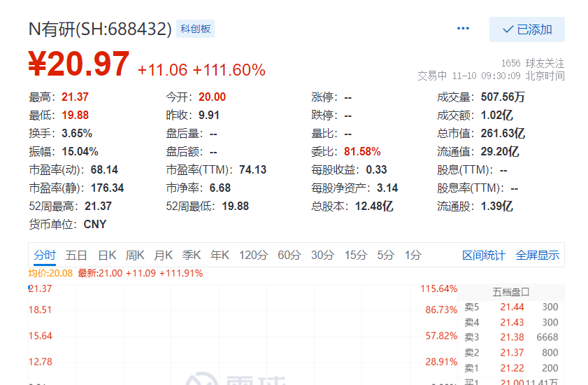Open the three-dot more options menu
This screenshot has width=588, height=385.
coord(463,29)
